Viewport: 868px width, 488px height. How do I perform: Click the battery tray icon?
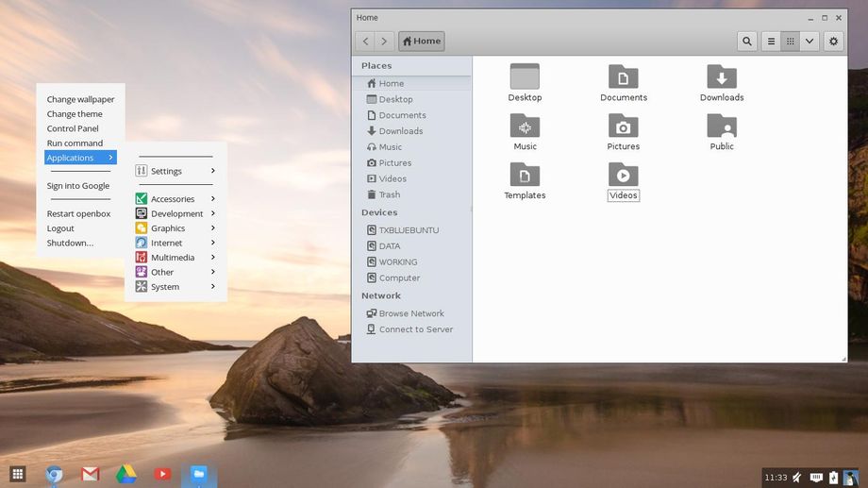[833, 478]
